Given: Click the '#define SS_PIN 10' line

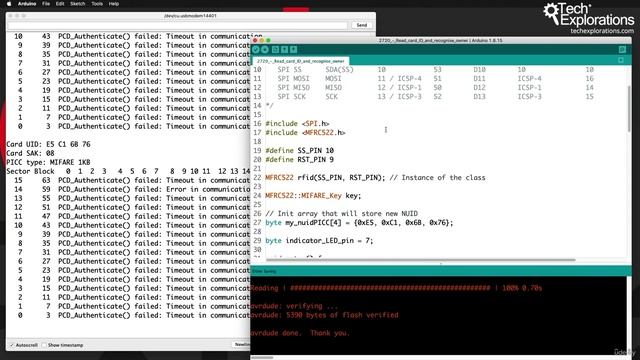Looking at the screenshot, I should (300, 151).
